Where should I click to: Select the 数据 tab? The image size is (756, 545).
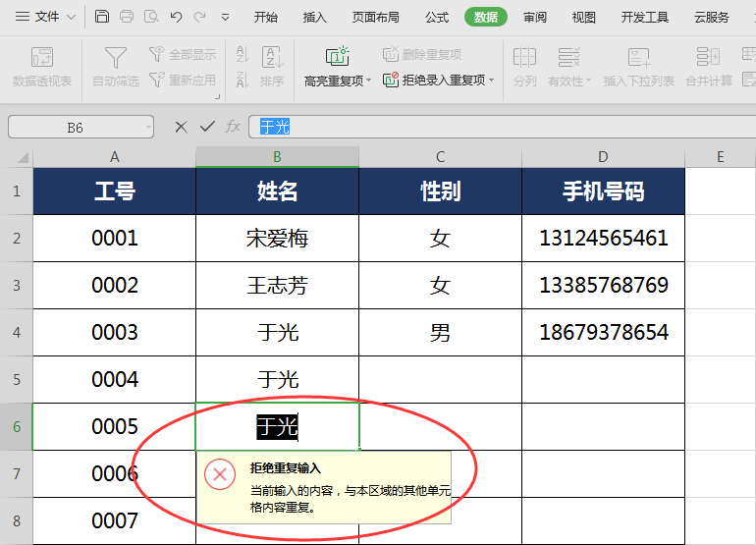[x=486, y=18]
